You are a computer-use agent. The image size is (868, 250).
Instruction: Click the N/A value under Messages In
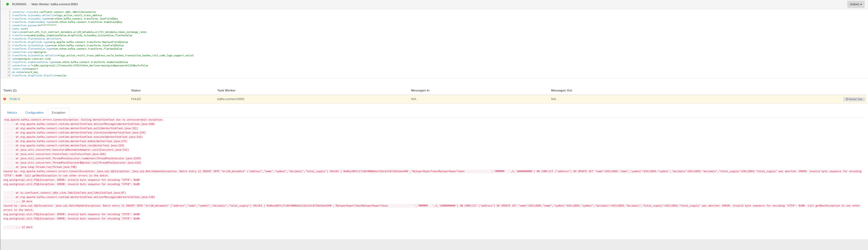click(x=414, y=99)
